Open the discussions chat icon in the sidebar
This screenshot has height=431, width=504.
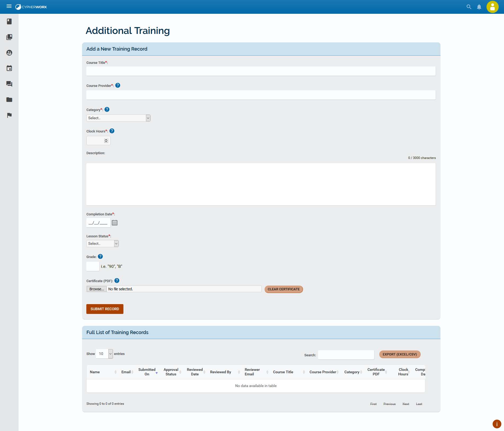(x=9, y=84)
